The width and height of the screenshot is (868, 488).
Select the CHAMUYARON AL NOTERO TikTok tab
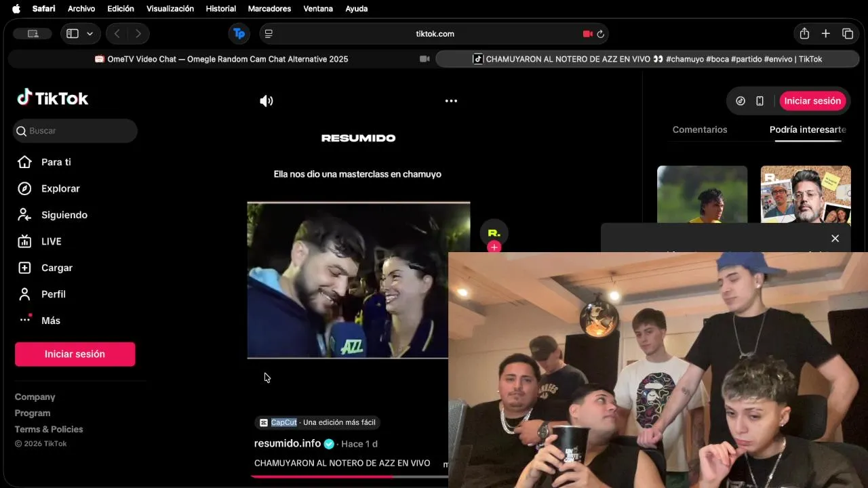647,59
